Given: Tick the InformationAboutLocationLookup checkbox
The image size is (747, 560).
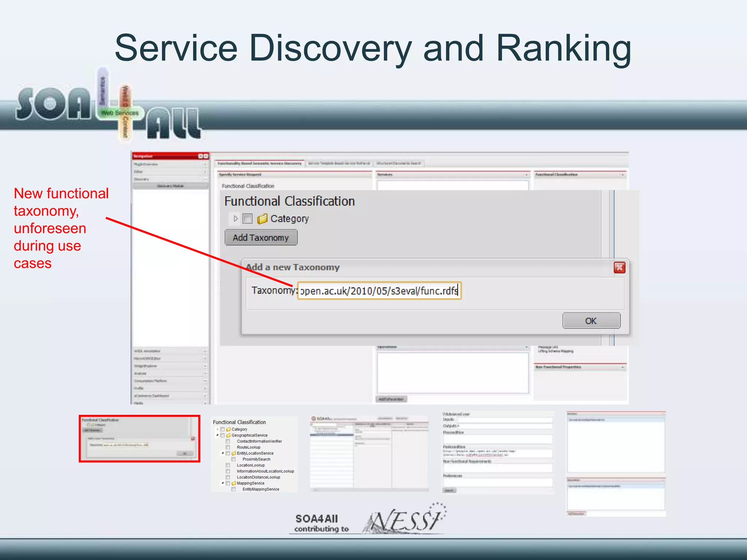Looking at the screenshot, I should [228, 471].
